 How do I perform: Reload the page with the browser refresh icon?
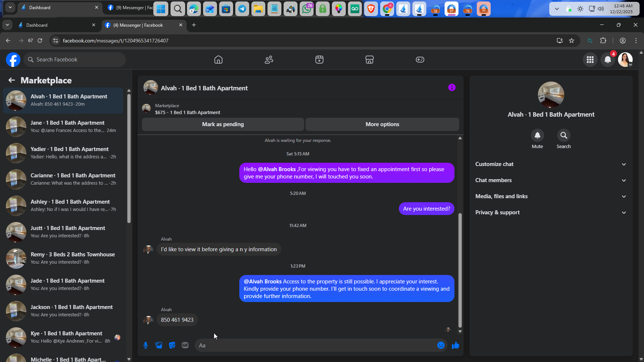pyautogui.click(x=40, y=41)
